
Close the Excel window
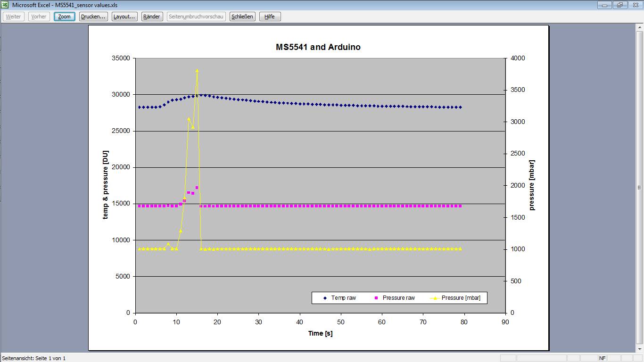(635, 5)
